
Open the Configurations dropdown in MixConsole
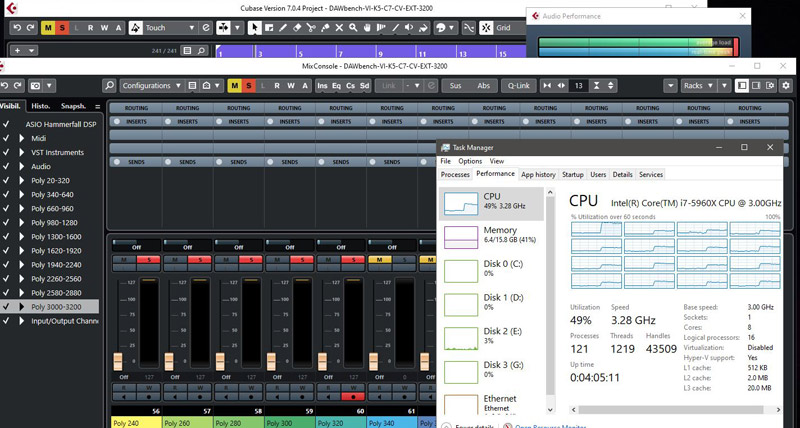coord(152,86)
